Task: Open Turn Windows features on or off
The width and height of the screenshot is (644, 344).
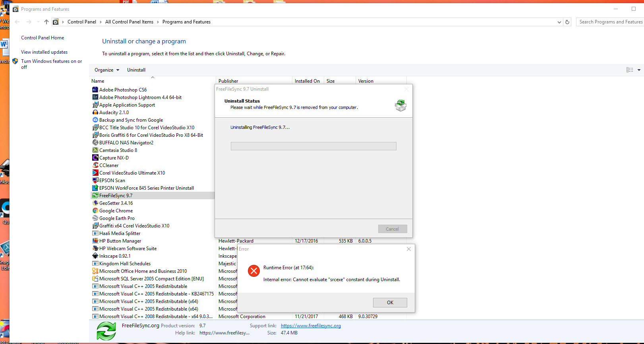Action: [52, 64]
